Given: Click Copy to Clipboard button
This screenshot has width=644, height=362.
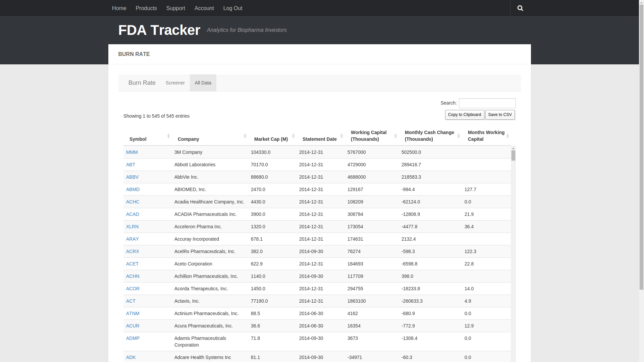Looking at the screenshot, I should [464, 115].
